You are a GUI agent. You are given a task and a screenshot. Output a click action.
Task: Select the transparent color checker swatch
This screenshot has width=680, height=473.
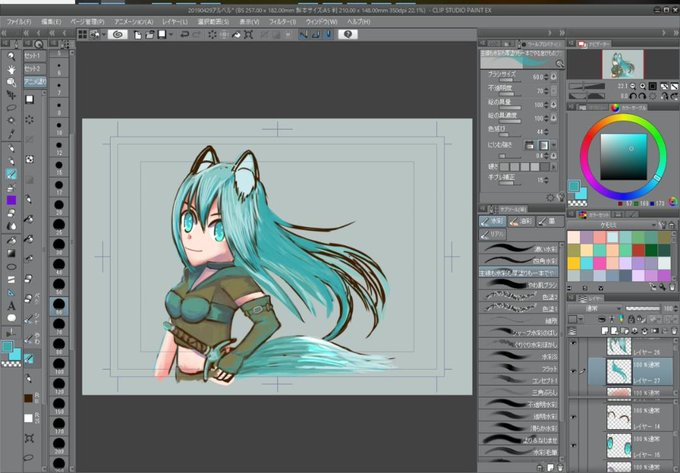coord(578,203)
